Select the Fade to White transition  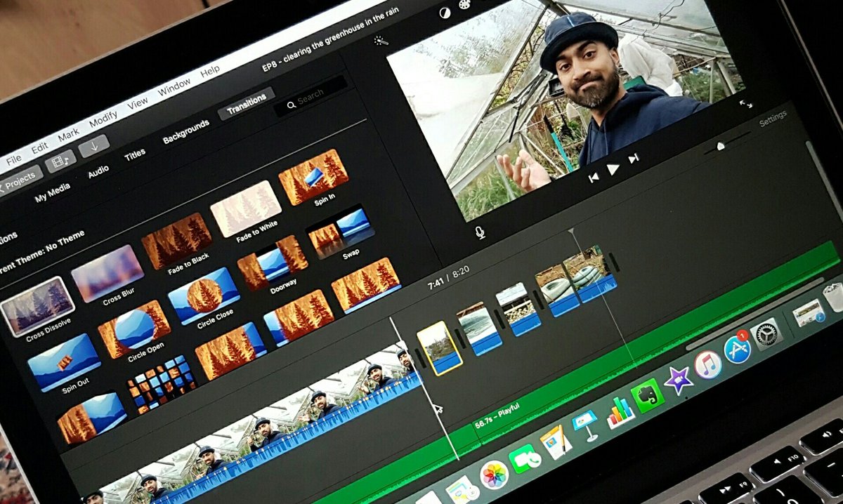[245, 208]
